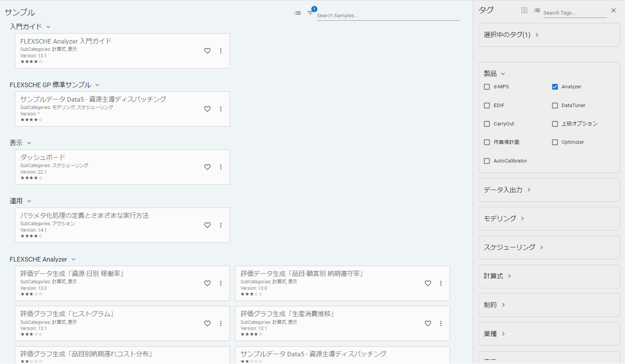Enable the d-MPS product checkbox
Screen dimensions: 625x364
pyautogui.click(x=487, y=87)
